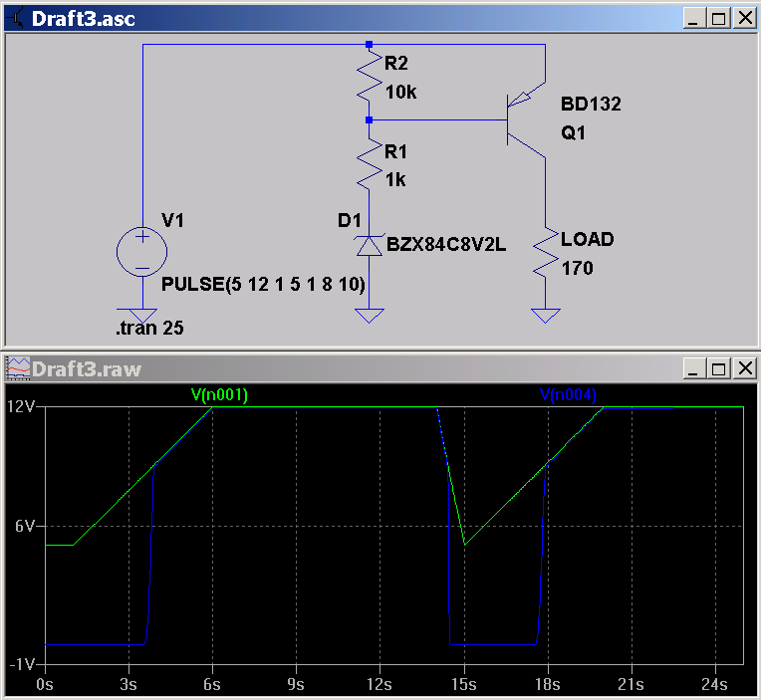Click the ground symbol under LOAD resistor
This screenshot has height=700, width=761.
546,316
